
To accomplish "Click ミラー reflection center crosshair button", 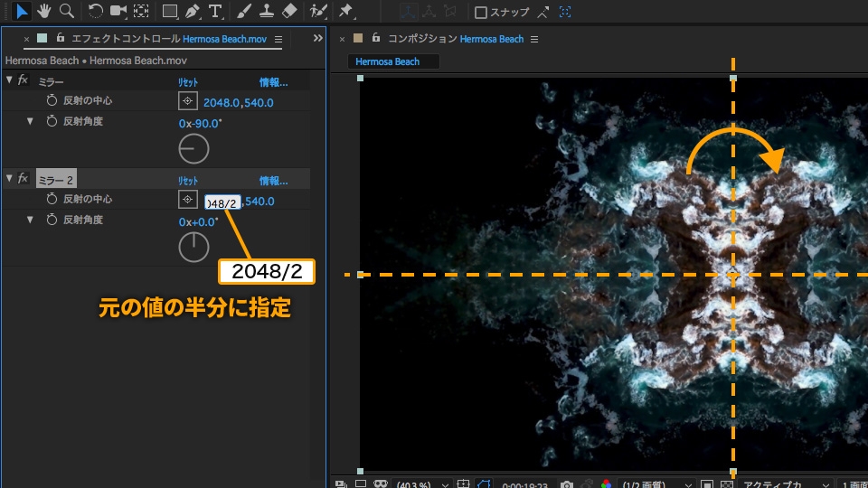I will (x=188, y=100).
